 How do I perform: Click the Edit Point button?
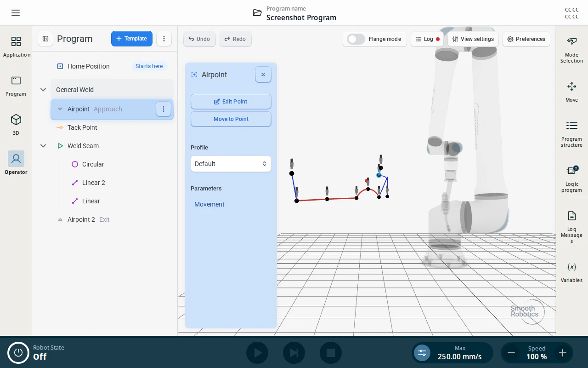point(231,102)
